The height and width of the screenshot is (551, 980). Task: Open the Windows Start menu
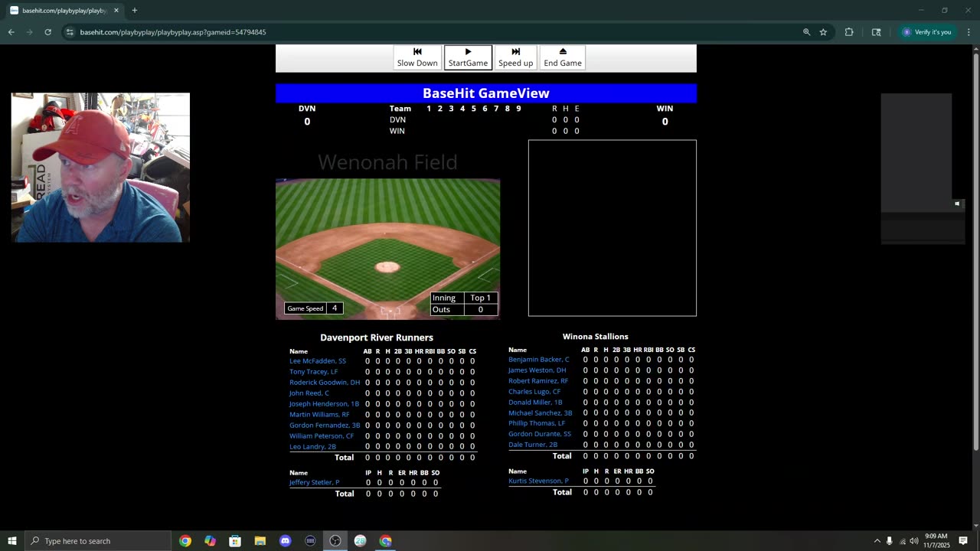click(x=12, y=541)
